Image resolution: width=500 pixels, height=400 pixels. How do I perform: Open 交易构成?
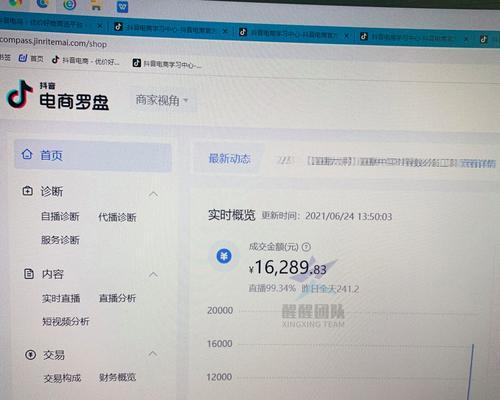tap(62, 378)
